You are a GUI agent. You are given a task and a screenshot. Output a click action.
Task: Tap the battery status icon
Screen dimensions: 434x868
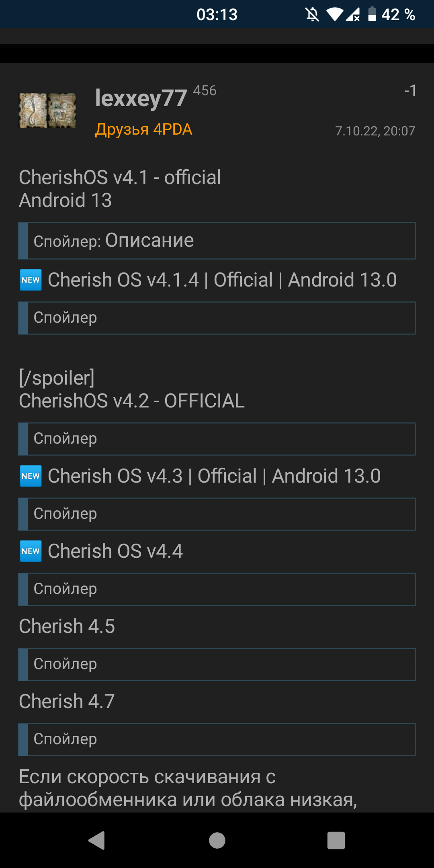[372, 15]
